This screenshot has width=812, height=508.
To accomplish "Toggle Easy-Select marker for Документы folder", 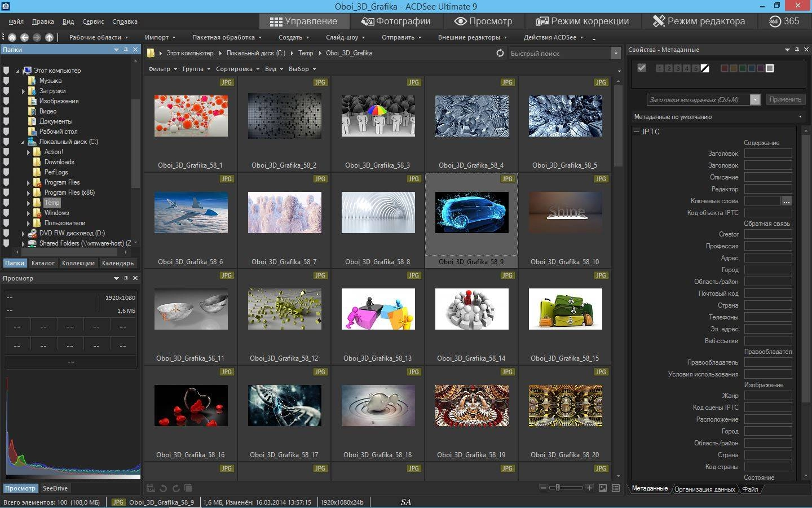I will pos(6,121).
